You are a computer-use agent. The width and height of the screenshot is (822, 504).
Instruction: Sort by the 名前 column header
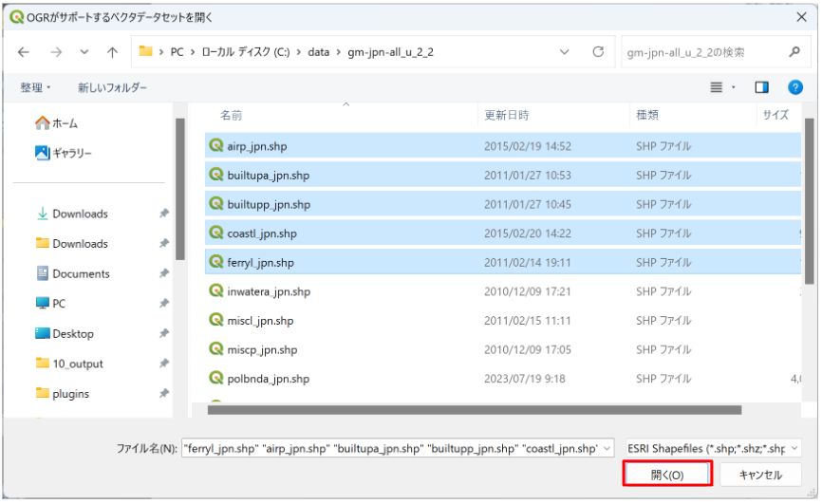[x=231, y=116]
